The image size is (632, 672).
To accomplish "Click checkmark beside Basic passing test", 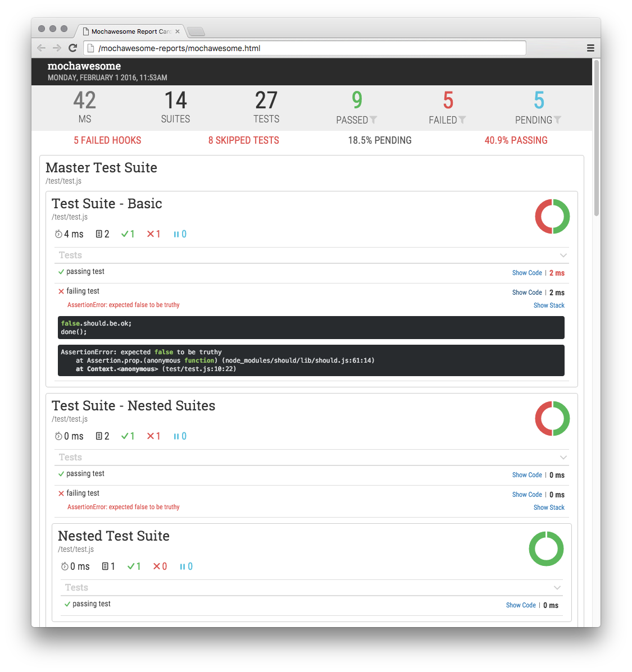I will 61,272.
